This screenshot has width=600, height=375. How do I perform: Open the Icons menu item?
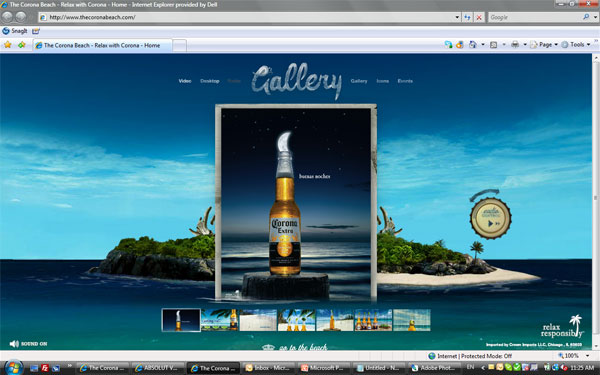coord(383,81)
